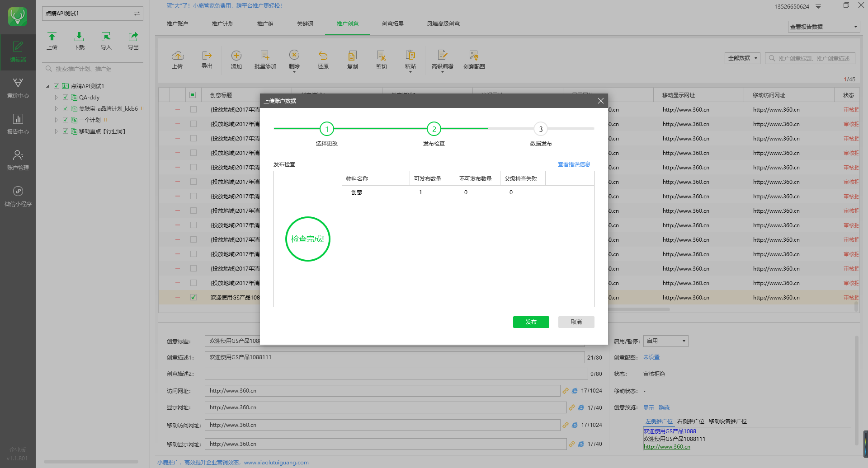This screenshot has width=868, height=468.
Task: Open the 查看错误信息 link
Action: [574, 164]
